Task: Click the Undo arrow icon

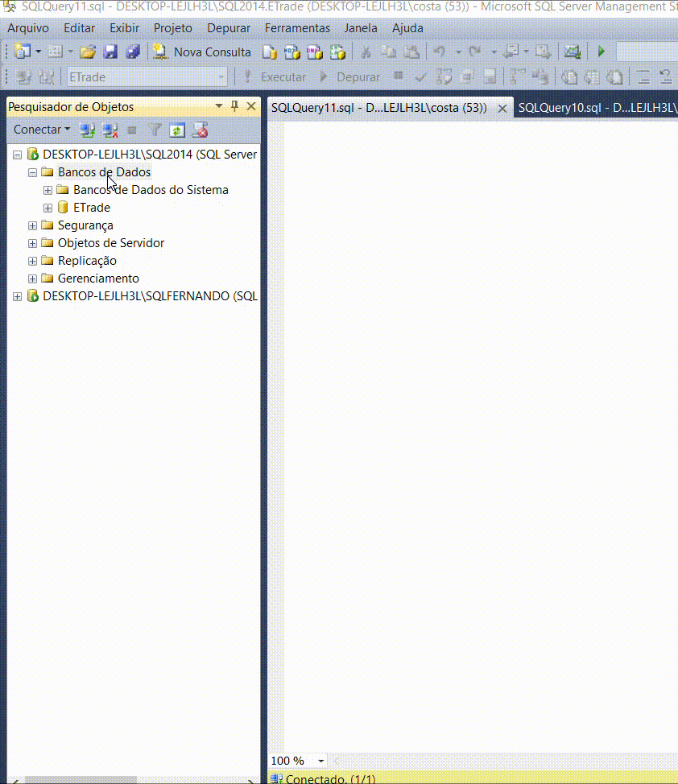Action: [x=440, y=52]
